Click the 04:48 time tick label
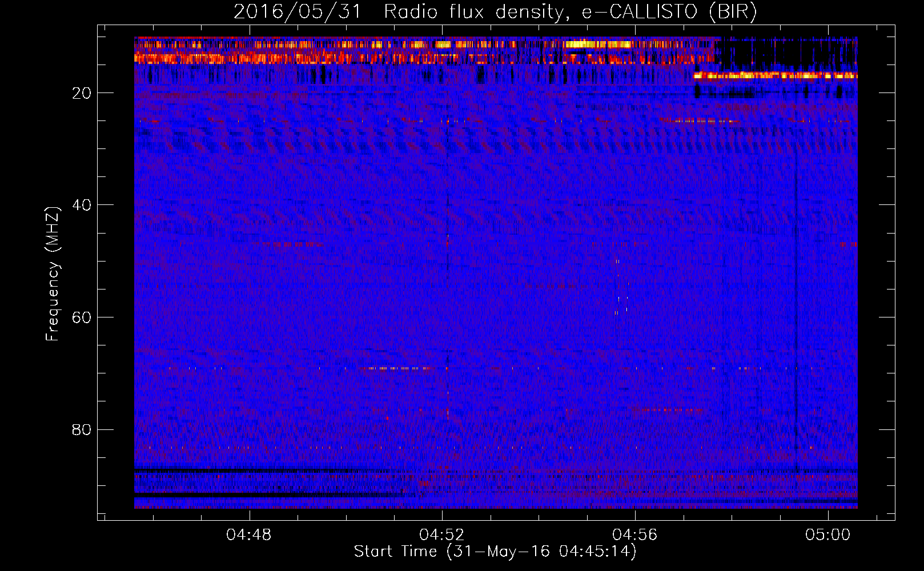The height and width of the screenshot is (571, 924). (x=249, y=535)
